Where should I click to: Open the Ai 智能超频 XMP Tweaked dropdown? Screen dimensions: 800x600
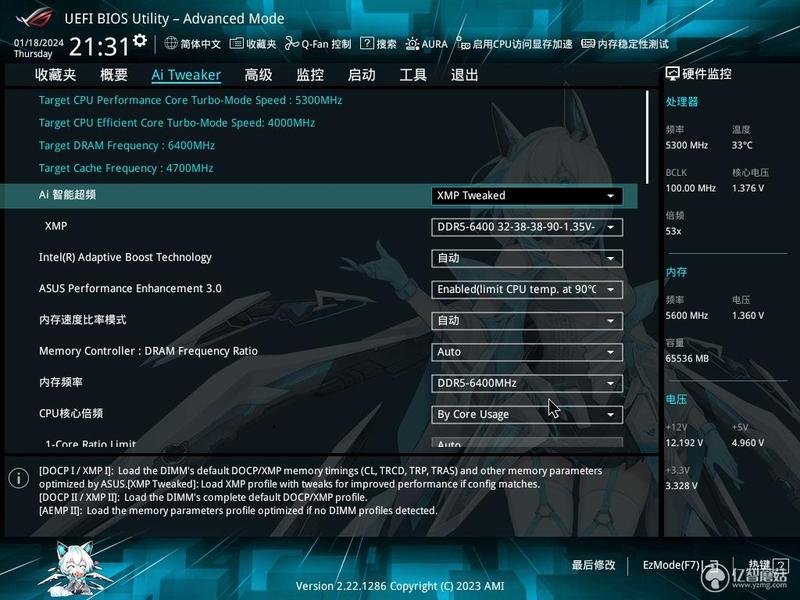pyautogui.click(x=527, y=196)
